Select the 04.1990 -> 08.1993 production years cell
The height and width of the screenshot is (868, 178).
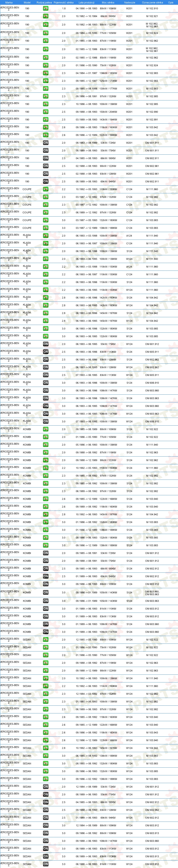pyautogui.click(x=86, y=8)
